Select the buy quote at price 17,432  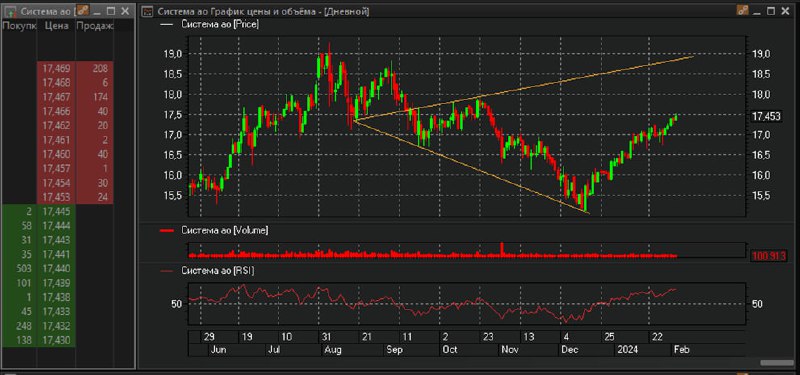click(x=56, y=326)
